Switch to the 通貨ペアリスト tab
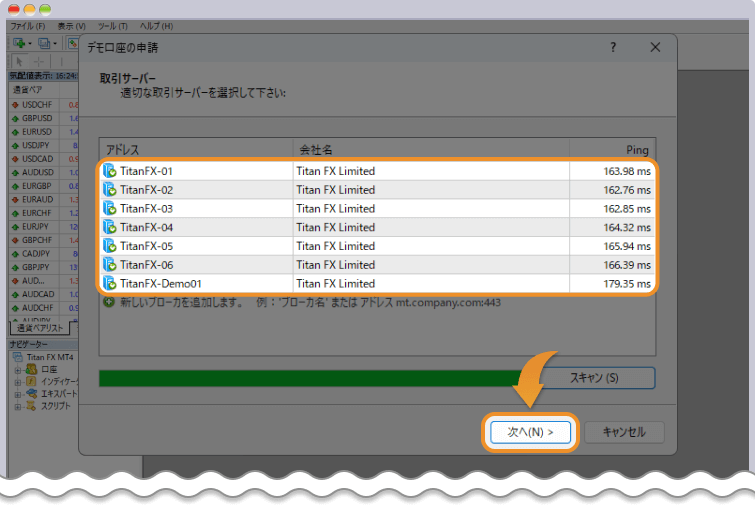The width and height of the screenshot is (755, 508). click(40, 328)
